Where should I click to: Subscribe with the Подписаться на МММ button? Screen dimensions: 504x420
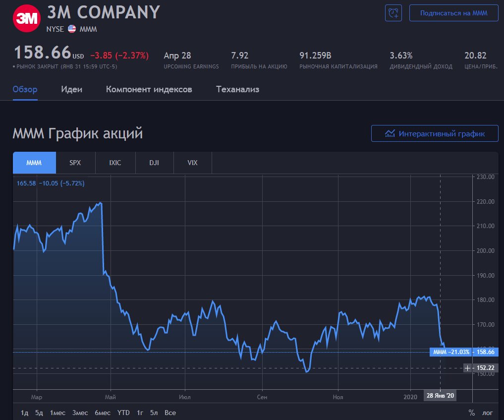coord(453,13)
